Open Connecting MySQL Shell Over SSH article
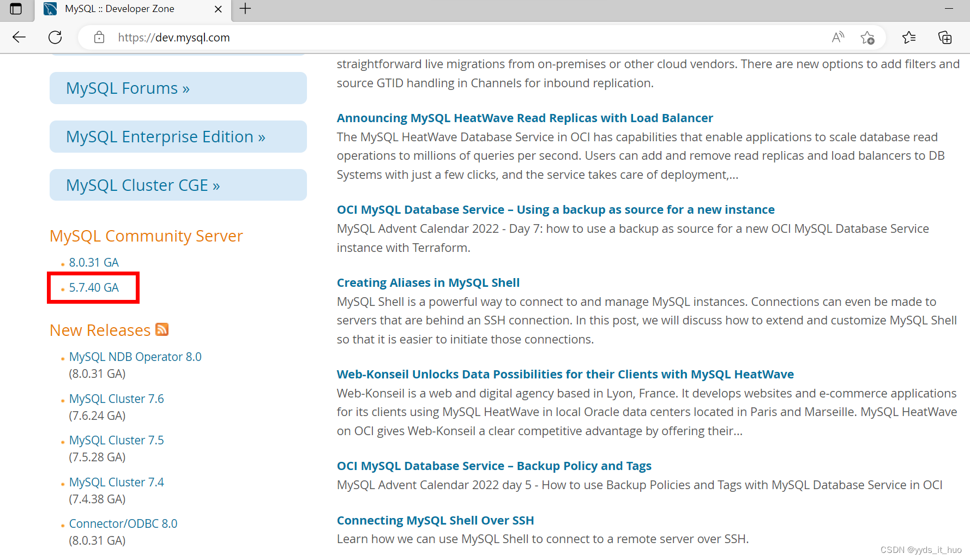The height and width of the screenshot is (560, 970). click(435, 520)
